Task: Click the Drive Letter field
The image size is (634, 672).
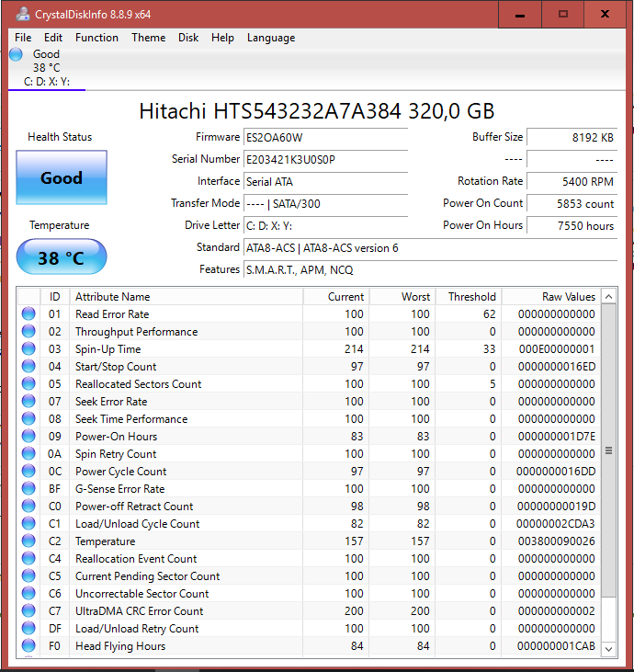Action: coord(325,225)
